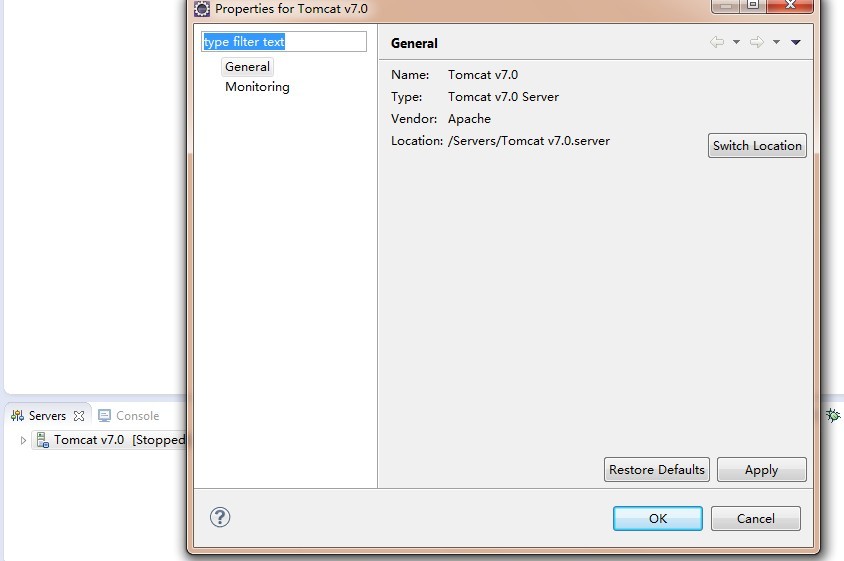
Task: Click the Vendor value 'Apache'
Action: tap(469, 119)
